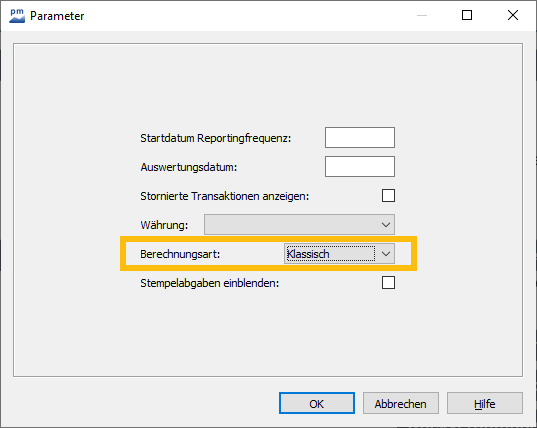
Task: Select the Klassisch value in Berechnungsart
Action: (x=330, y=254)
